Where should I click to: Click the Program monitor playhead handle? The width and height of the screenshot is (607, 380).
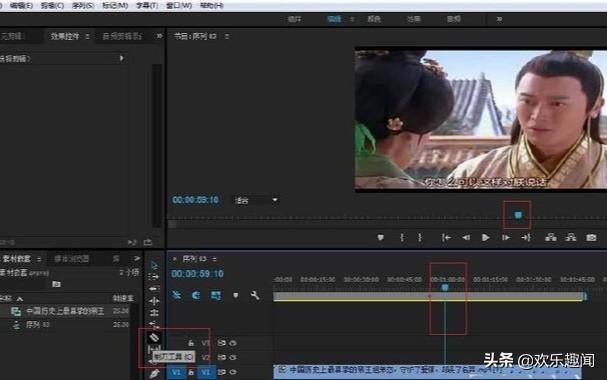click(x=518, y=215)
